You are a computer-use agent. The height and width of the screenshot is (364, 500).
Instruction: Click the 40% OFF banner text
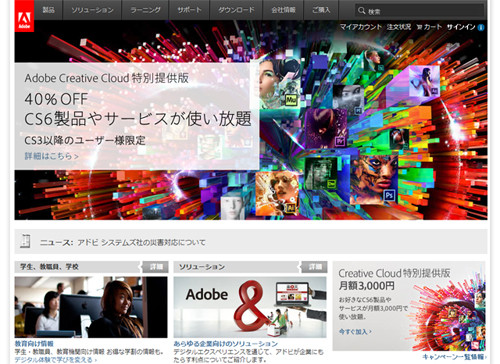(x=56, y=99)
